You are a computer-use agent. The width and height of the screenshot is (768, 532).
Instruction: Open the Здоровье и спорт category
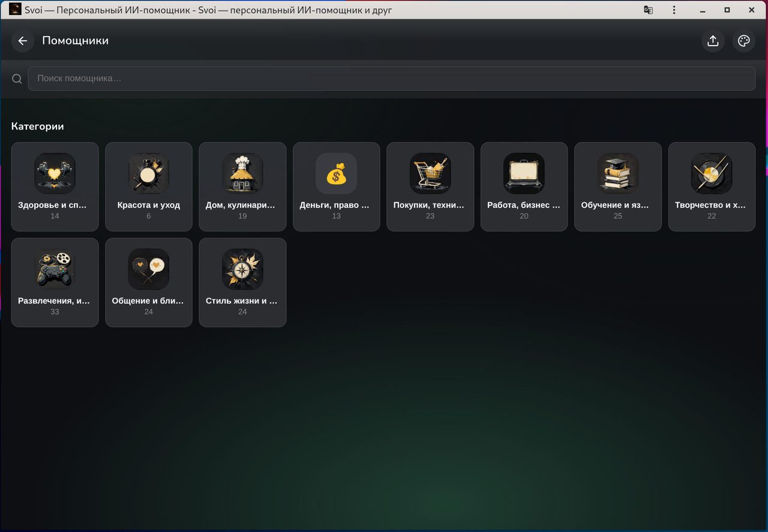tap(55, 187)
